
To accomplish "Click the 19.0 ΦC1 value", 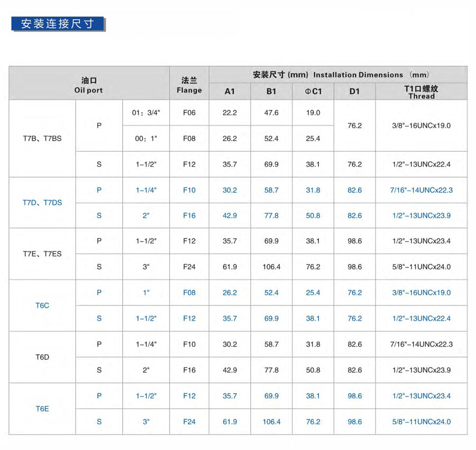I will (313, 113).
